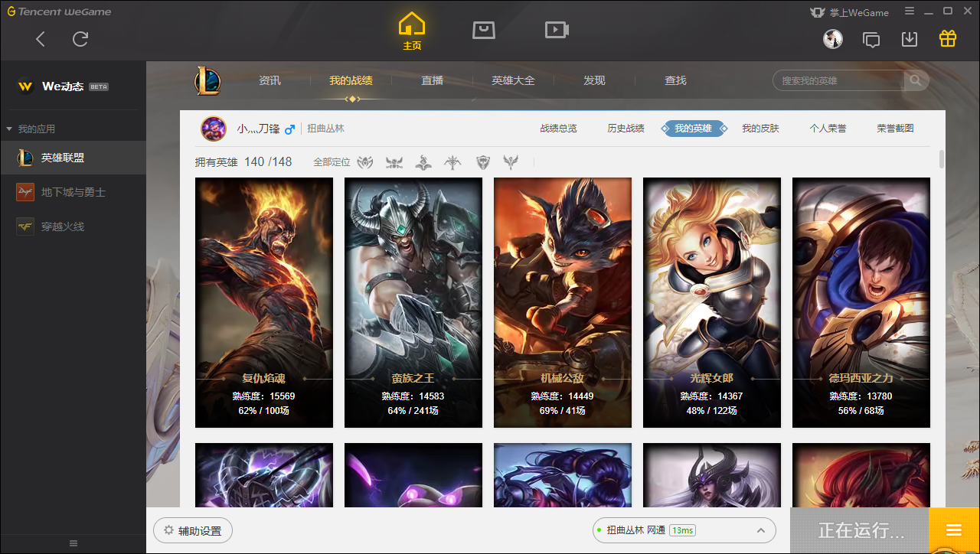
Task: Open the 机械公敌 hero card
Action: point(563,302)
